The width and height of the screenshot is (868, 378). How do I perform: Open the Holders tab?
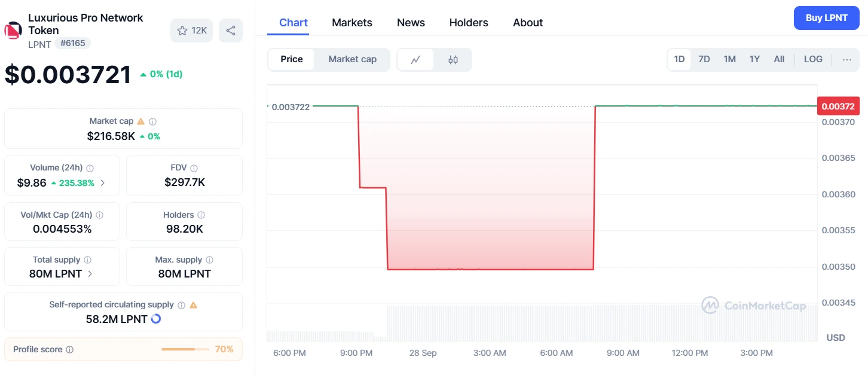(x=469, y=23)
